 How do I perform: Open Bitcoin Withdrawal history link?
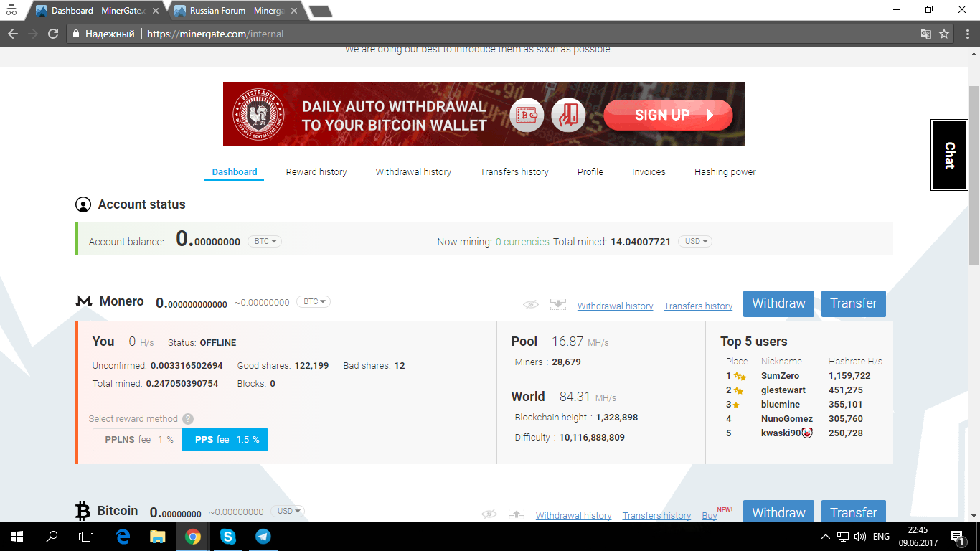coord(574,515)
